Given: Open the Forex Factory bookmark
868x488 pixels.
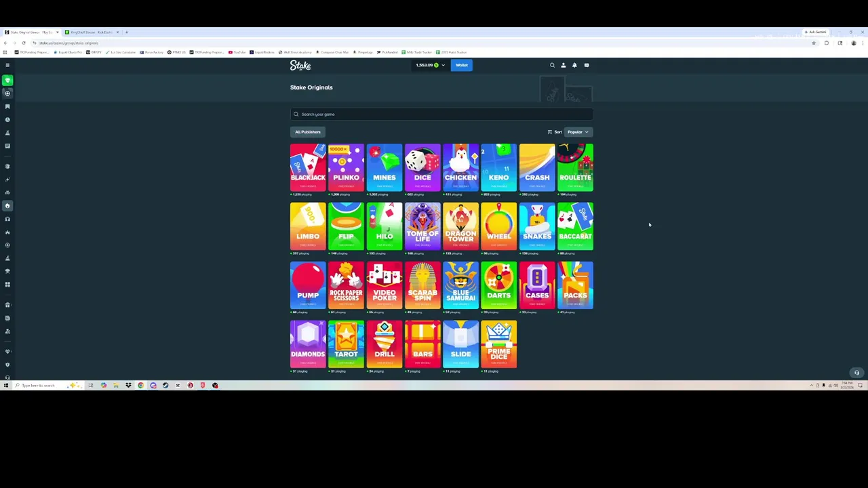Looking at the screenshot, I should [x=151, y=52].
